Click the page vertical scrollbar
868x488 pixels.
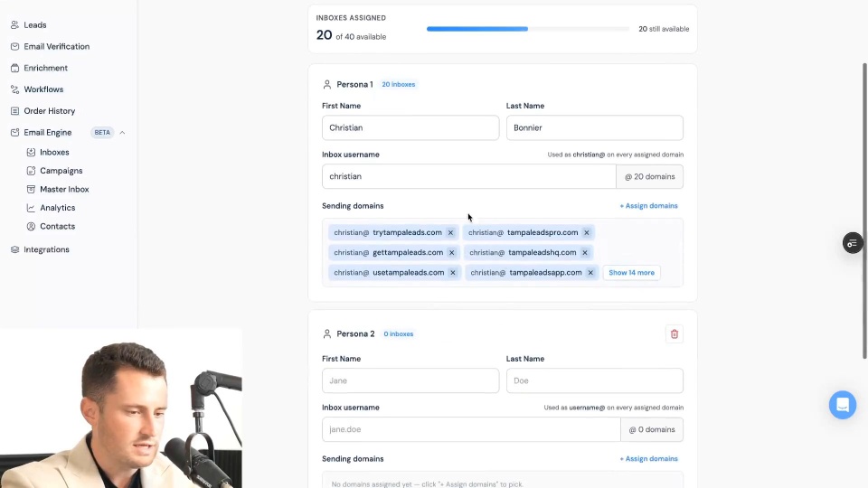[864, 211]
